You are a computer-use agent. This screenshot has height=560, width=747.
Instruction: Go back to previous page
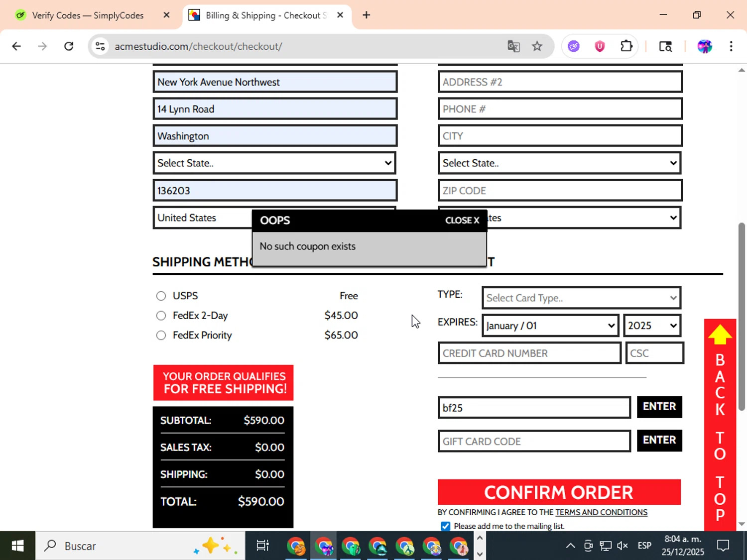coord(16,46)
